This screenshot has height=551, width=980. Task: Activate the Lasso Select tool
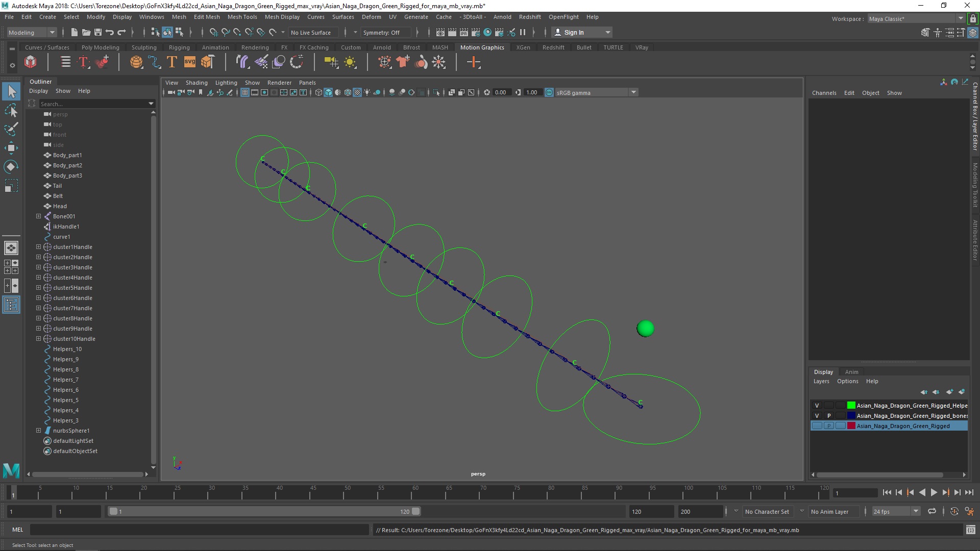click(x=11, y=110)
